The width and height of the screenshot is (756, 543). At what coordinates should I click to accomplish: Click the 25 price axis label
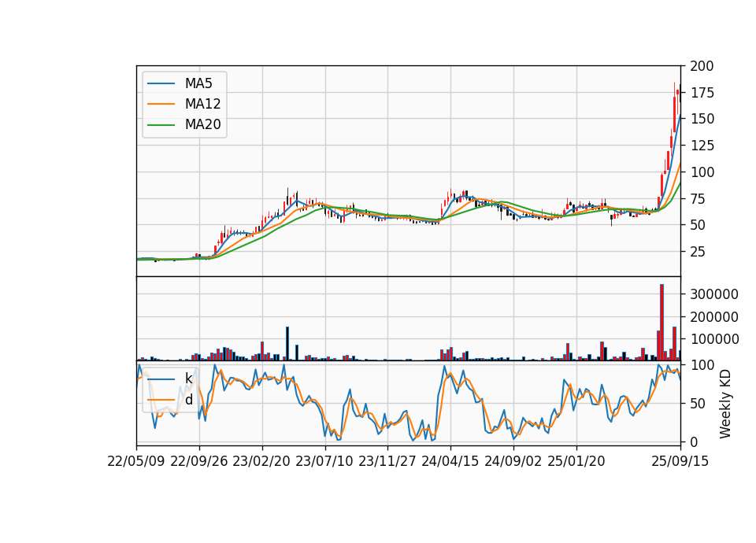pyautogui.click(x=699, y=252)
